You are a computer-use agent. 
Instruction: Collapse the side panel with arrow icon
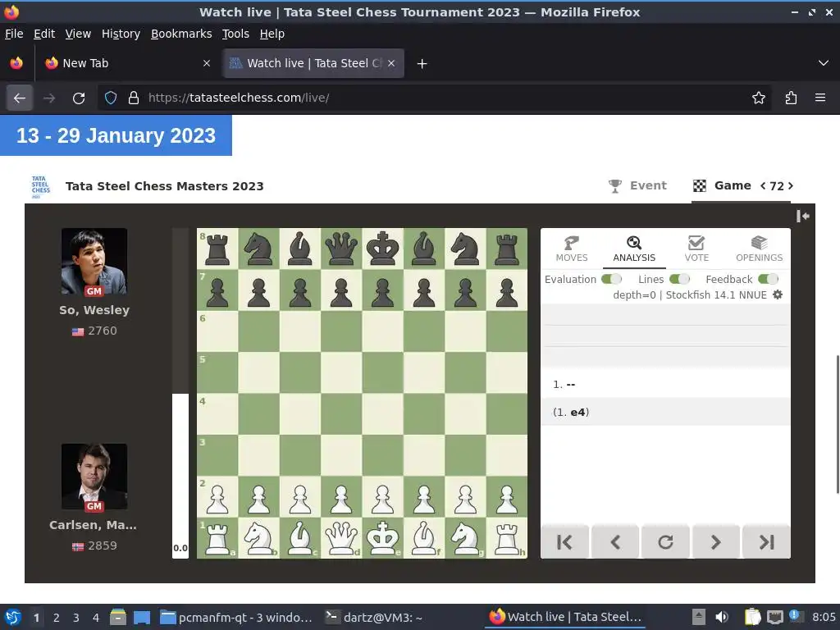(x=802, y=216)
